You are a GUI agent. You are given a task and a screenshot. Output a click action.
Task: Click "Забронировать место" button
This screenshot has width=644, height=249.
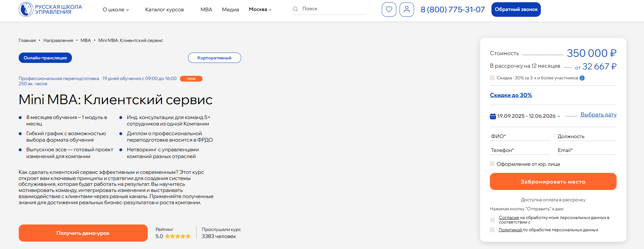(x=553, y=182)
